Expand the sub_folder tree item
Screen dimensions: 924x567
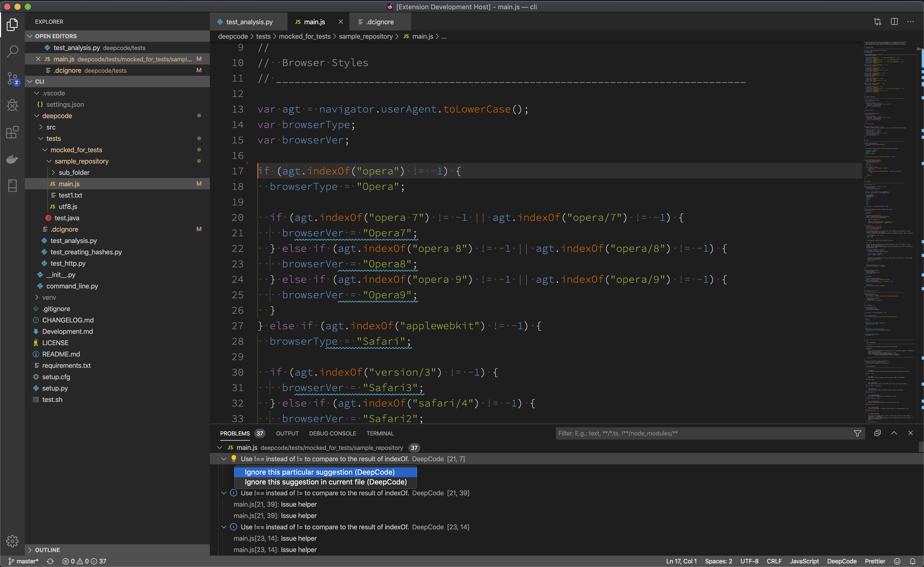click(x=53, y=173)
